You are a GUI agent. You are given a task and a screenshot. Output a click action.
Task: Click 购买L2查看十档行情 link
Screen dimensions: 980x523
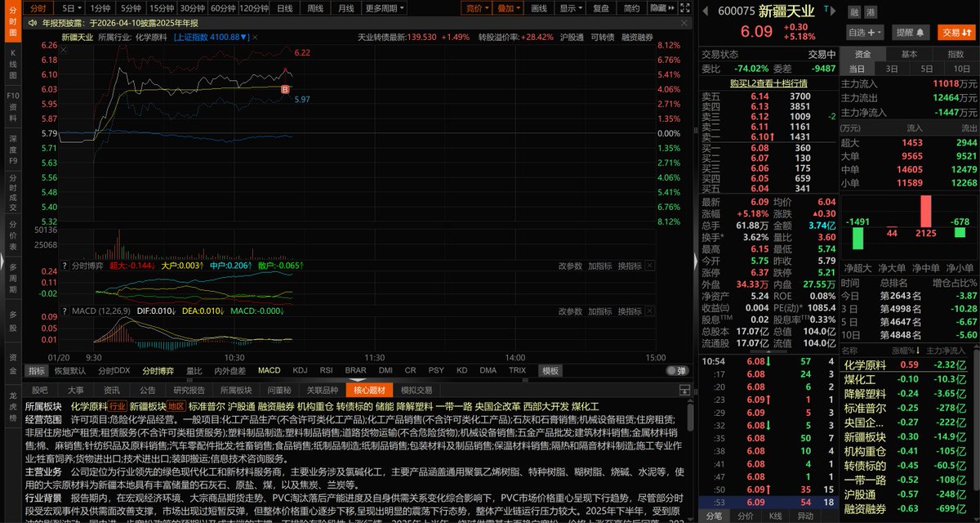(768, 83)
